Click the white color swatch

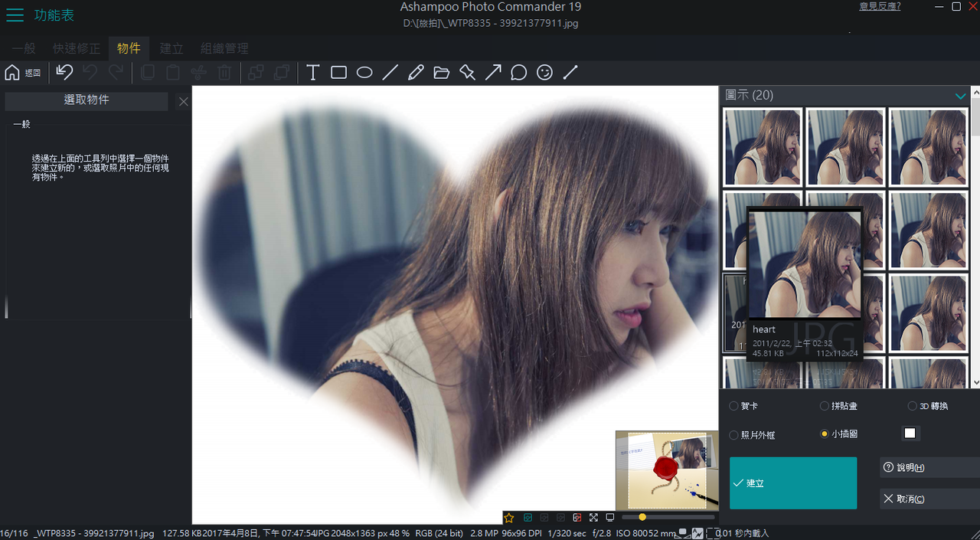tap(910, 434)
